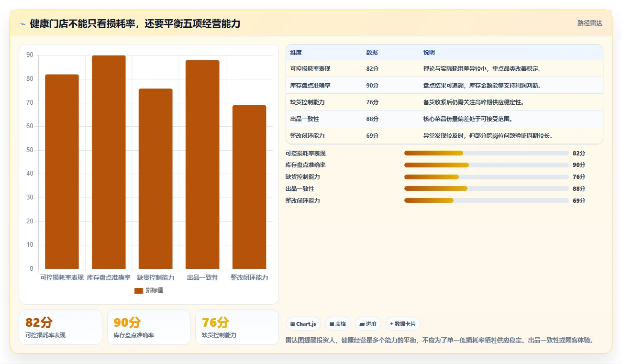Viewport: 622px width, 364px height.
Task: Click the 69分 cell in the table
Action: (372, 136)
